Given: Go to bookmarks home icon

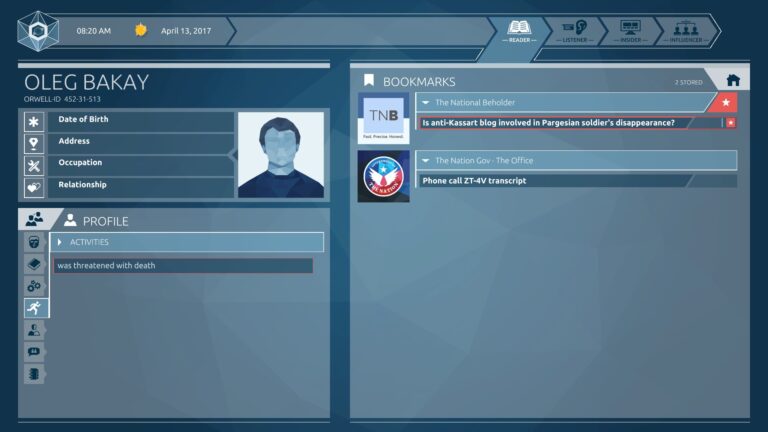Looking at the screenshot, I should click(x=733, y=80).
